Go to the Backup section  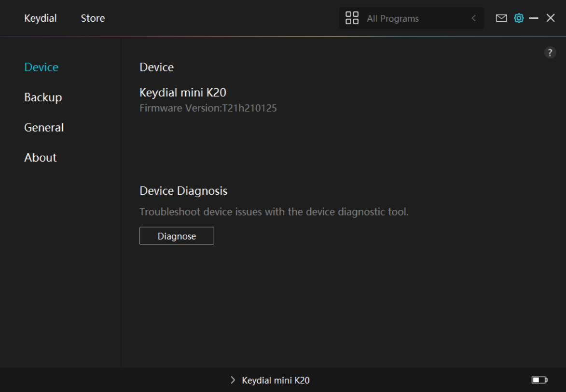pos(43,97)
